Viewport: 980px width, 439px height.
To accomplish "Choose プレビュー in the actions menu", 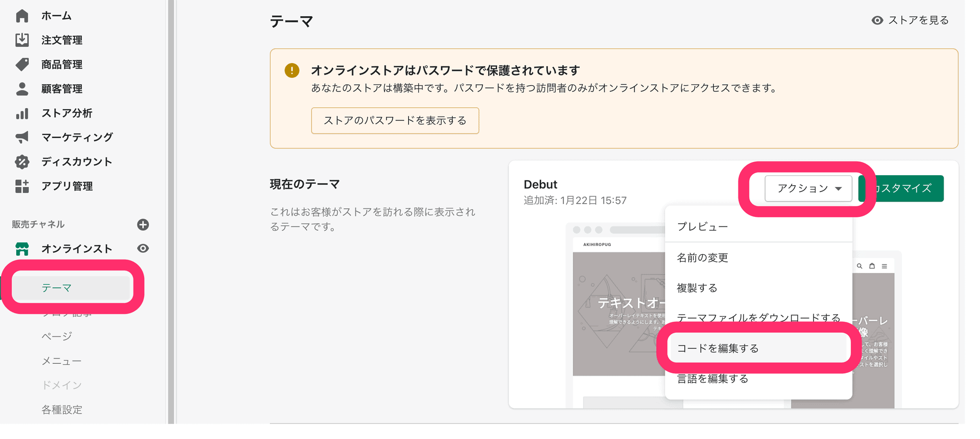I will 702,227.
